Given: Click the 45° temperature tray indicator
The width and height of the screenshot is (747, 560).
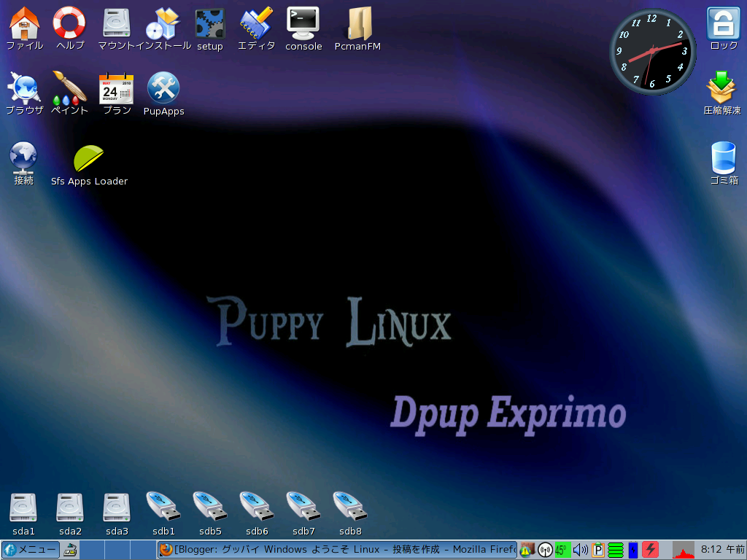Looking at the screenshot, I should click(x=562, y=551).
